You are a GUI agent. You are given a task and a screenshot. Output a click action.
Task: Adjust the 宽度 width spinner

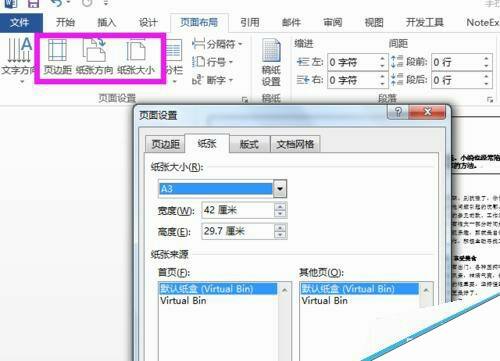pyautogui.click(x=280, y=210)
